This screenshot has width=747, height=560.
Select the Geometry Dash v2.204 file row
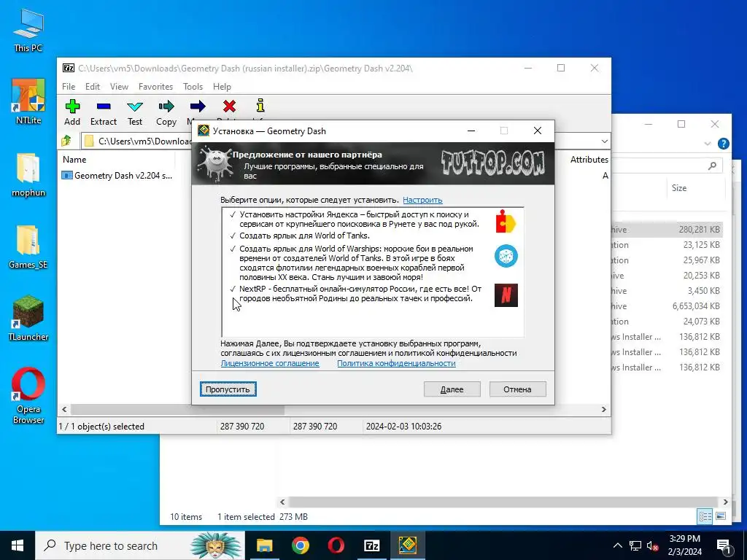117,175
